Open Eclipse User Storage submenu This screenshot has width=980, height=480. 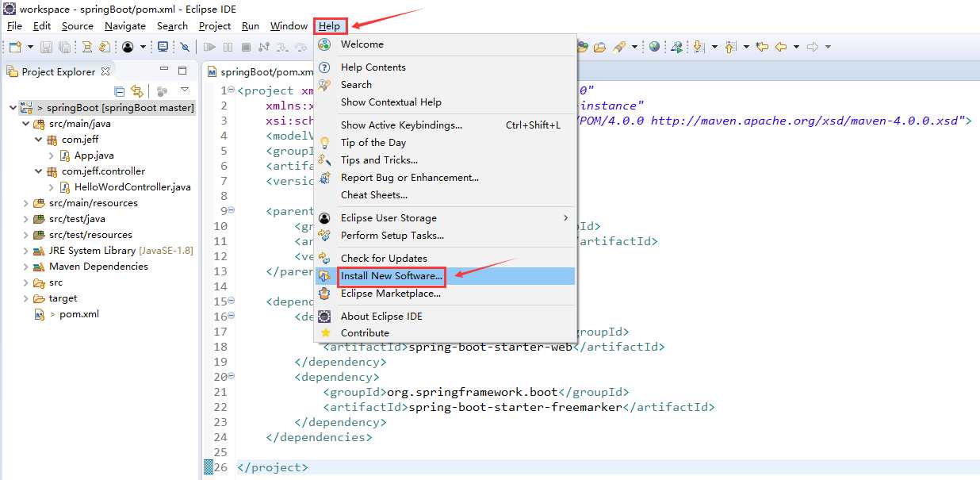[445, 218]
